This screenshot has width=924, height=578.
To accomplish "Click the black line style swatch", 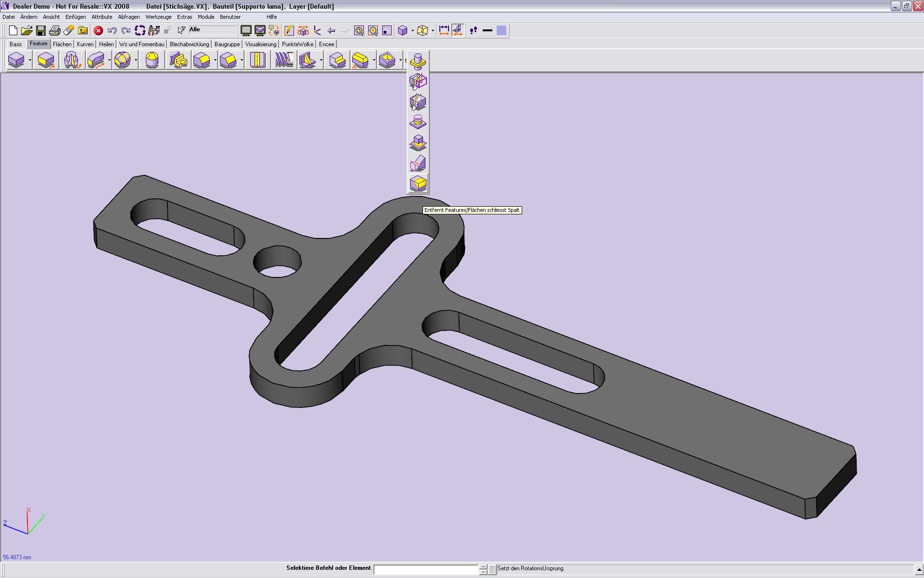I will click(488, 31).
